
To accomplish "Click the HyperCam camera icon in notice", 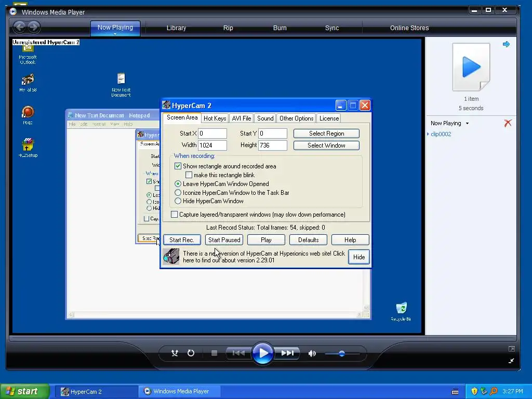I will tap(171, 257).
